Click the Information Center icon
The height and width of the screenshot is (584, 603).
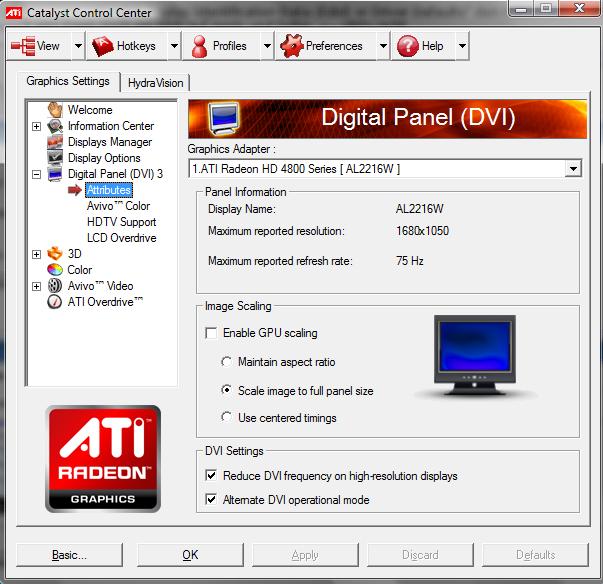[55, 126]
